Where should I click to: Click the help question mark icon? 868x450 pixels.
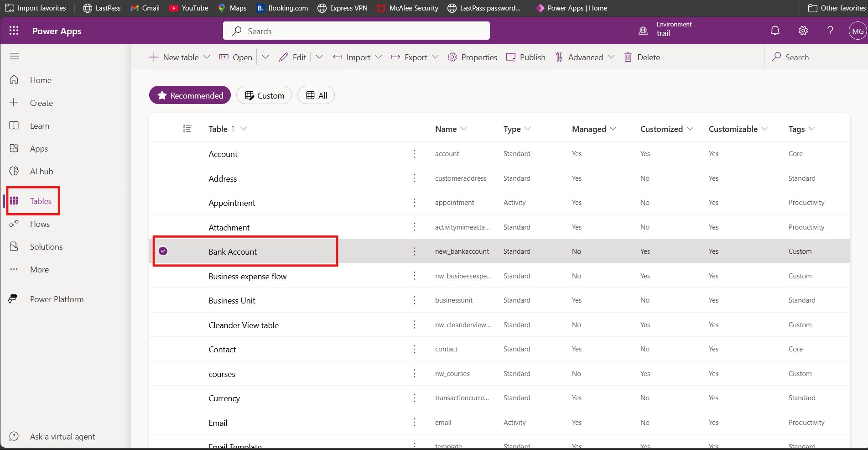[830, 31]
